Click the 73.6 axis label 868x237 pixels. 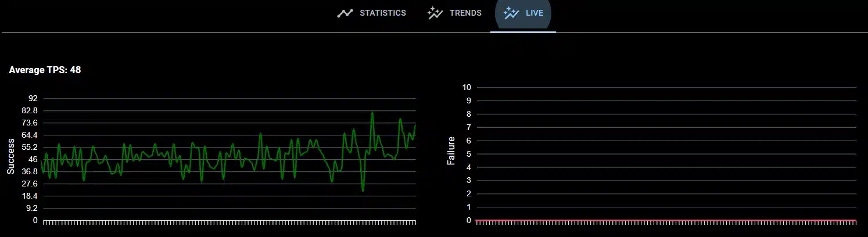[x=28, y=123]
